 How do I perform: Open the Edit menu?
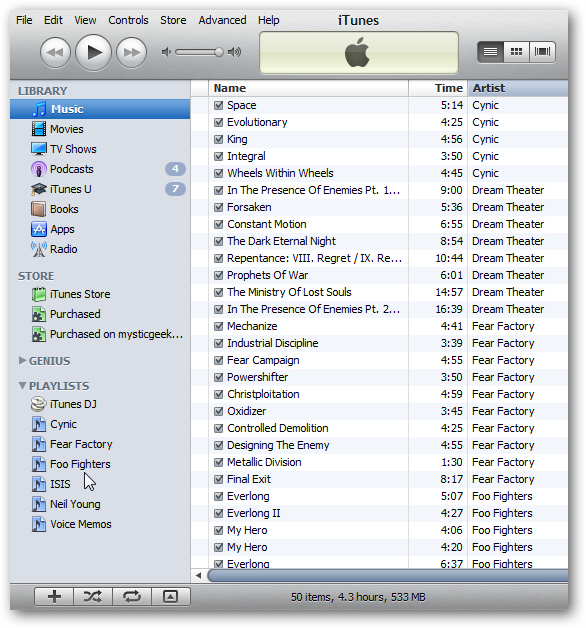click(x=53, y=20)
